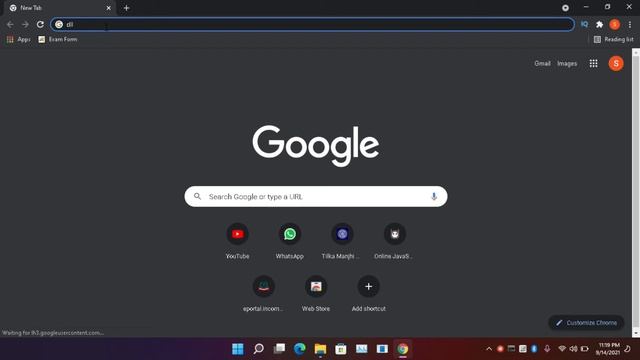Click the page vertical scrollbar
640x360 pixels.
point(636,192)
